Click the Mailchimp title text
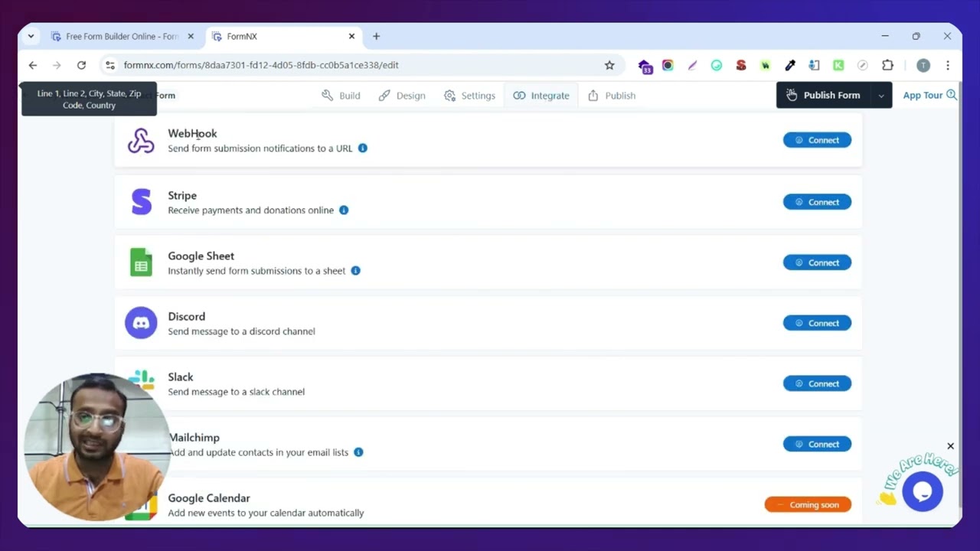980x551 pixels. click(x=194, y=438)
